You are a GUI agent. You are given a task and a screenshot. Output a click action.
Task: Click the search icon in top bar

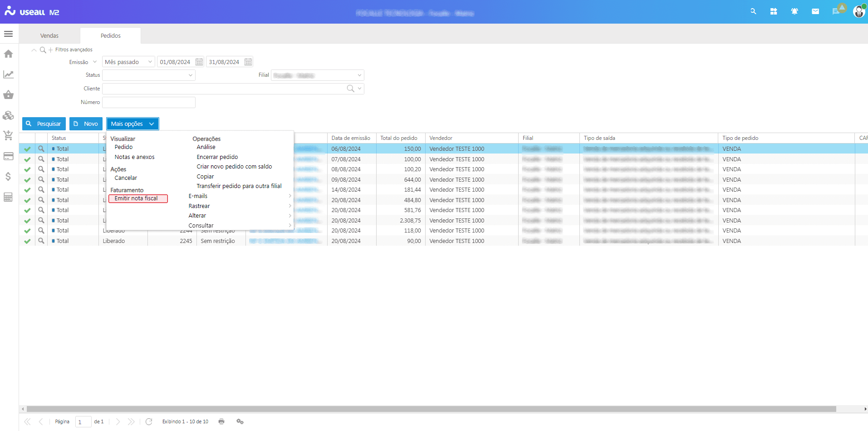(x=753, y=11)
